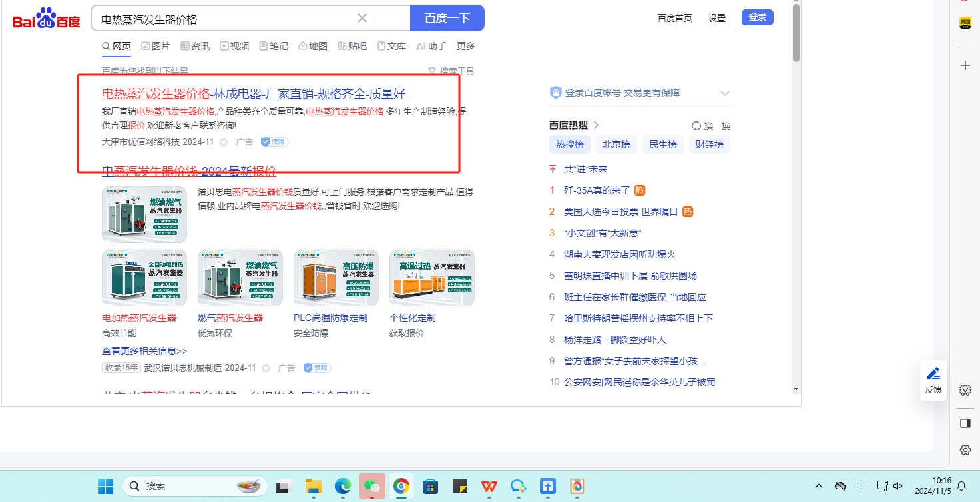Select the 热搜榜 tab

(x=570, y=144)
